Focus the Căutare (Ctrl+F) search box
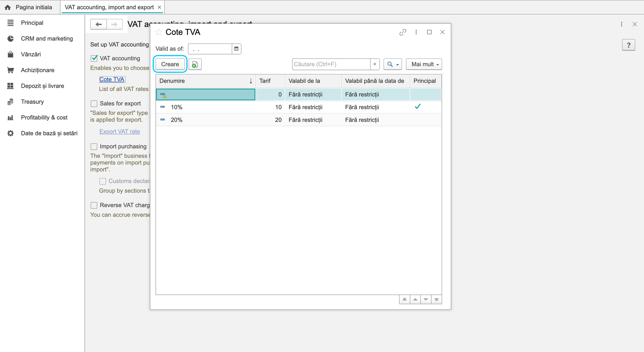This screenshot has width=644, height=352. 331,64
